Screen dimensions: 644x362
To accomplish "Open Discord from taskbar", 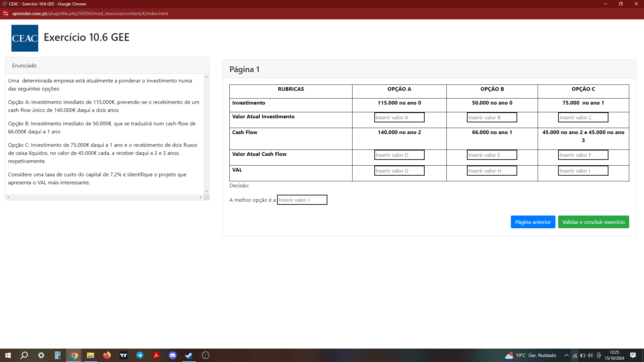I will (x=173, y=355).
